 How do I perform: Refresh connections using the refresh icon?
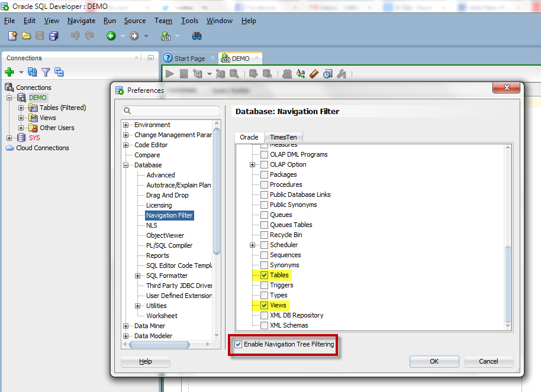coord(31,72)
